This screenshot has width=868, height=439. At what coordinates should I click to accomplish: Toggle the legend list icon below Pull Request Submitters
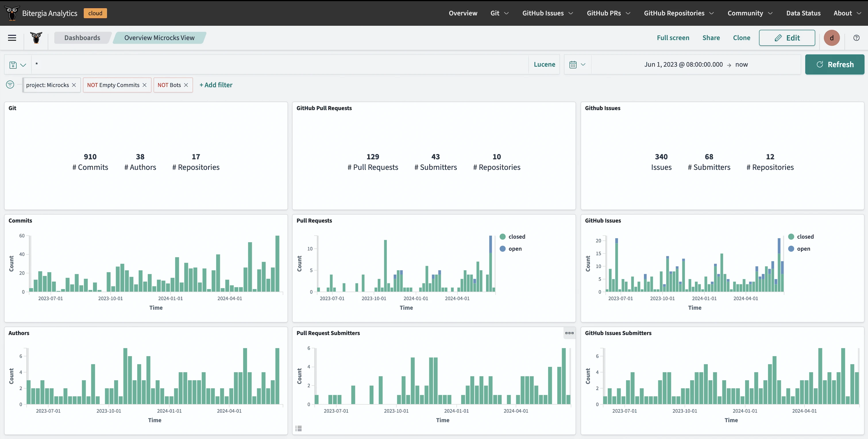coord(298,428)
